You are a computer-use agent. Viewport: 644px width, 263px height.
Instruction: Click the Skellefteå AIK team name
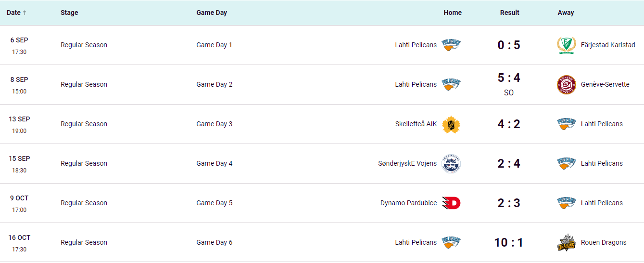pos(416,124)
